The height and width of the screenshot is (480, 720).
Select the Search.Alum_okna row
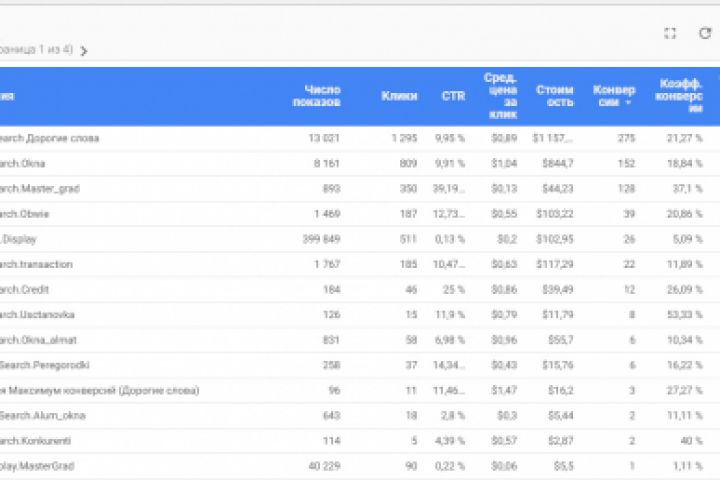(x=40, y=415)
